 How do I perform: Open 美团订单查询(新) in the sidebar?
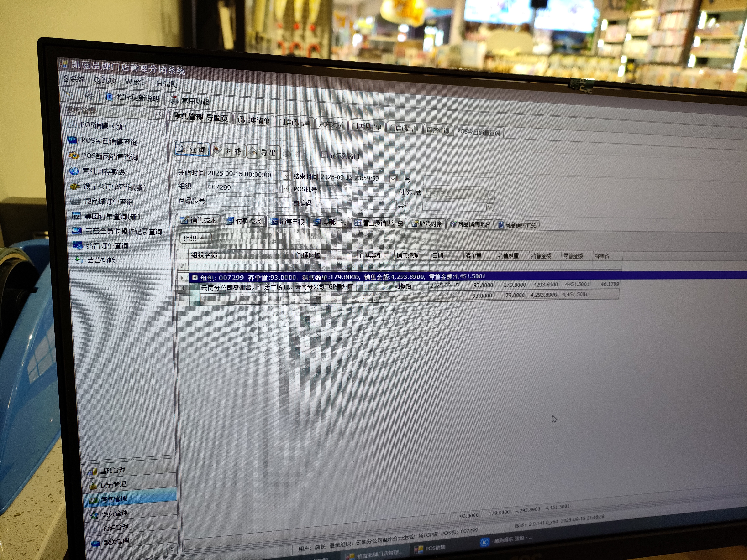[112, 216]
